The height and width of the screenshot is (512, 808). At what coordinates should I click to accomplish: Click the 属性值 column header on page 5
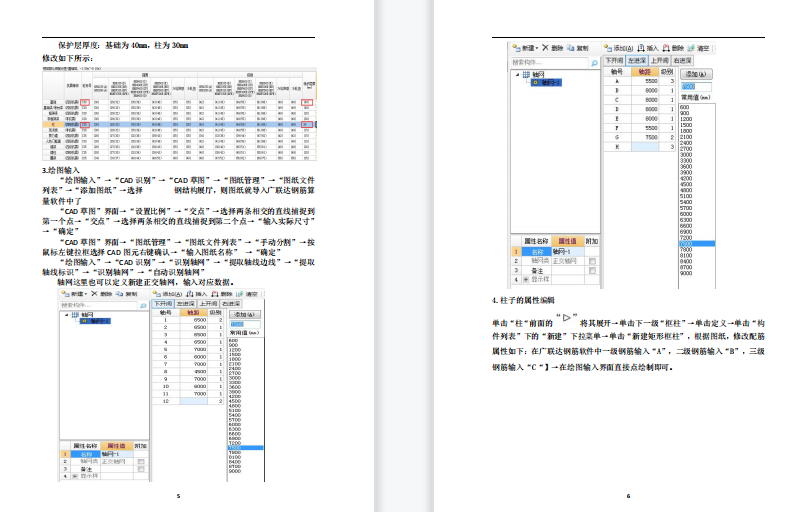coord(116,446)
